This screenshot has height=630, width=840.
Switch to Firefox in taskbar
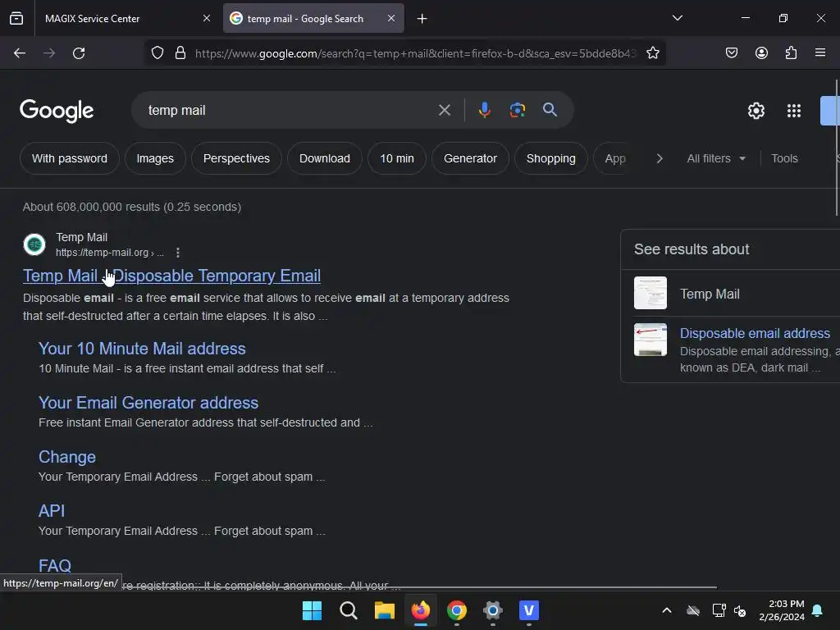point(421,610)
